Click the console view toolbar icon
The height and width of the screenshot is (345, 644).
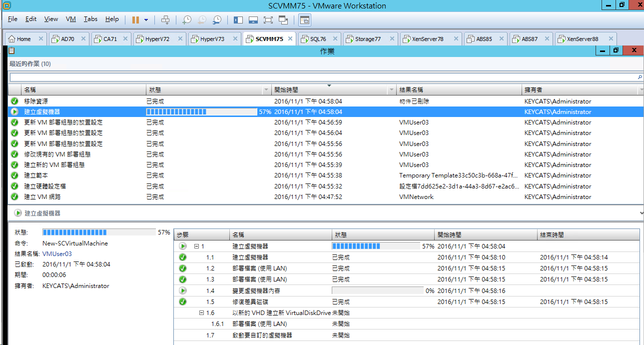click(x=304, y=20)
